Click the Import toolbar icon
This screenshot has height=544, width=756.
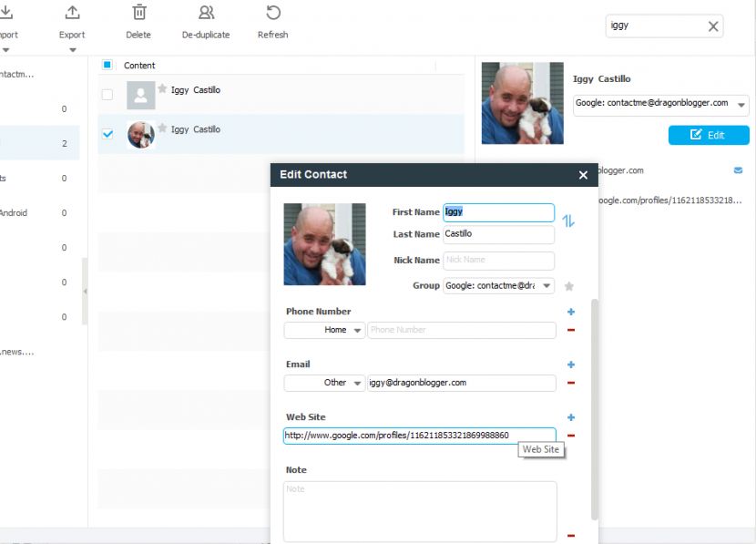point(5,13)
